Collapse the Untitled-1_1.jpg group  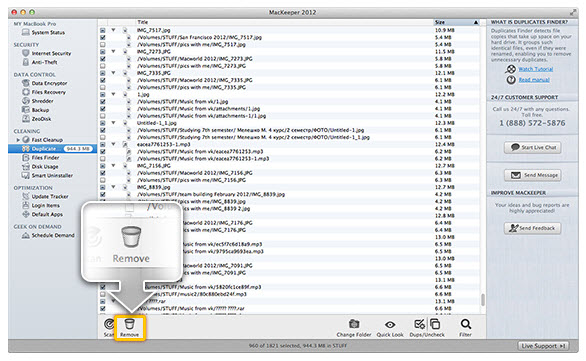113,123
